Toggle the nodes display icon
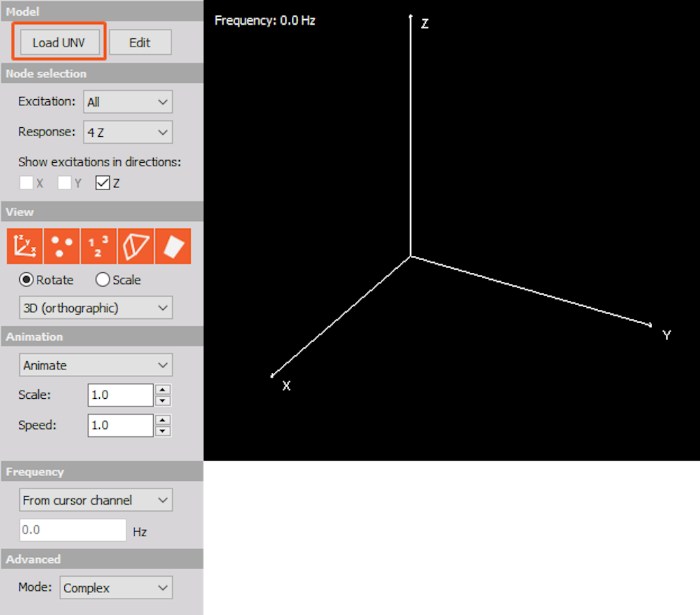Image resolution: width=700 pixels, height=615 pixels. 62,246
